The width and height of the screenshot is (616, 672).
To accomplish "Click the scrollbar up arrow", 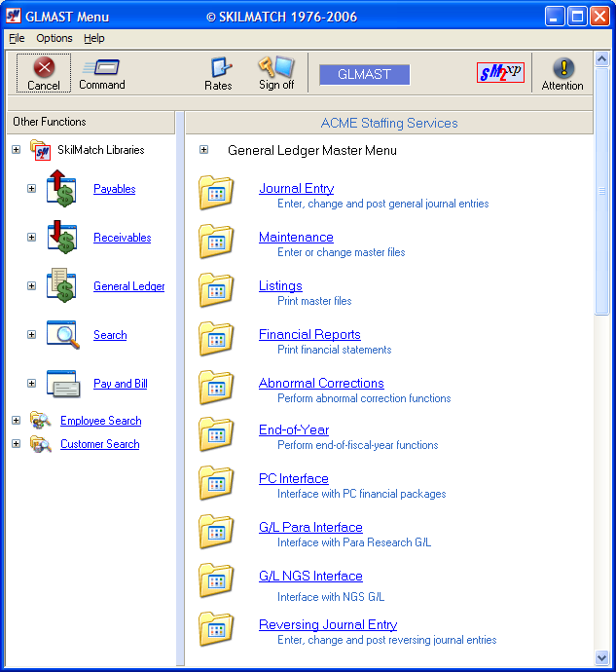I will (x=601, y=58).
